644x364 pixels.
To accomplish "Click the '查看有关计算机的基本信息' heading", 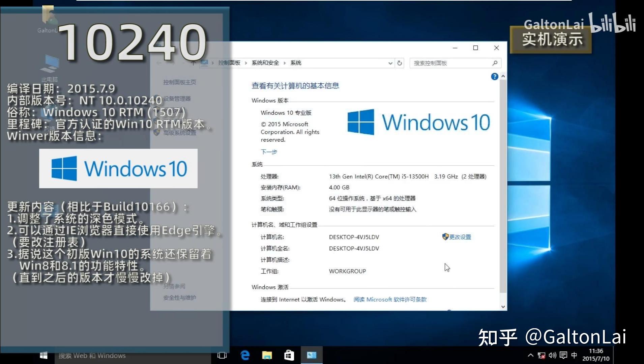I will coord(295,86).
